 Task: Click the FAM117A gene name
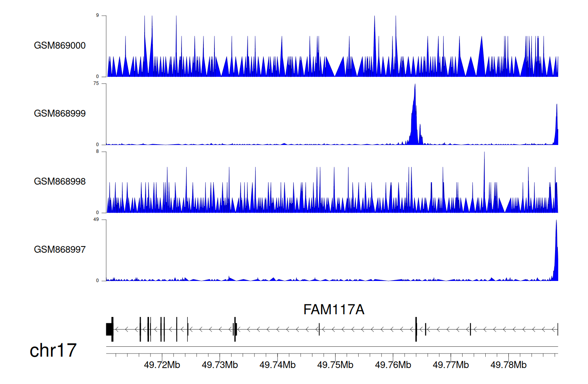click(334, 310)
